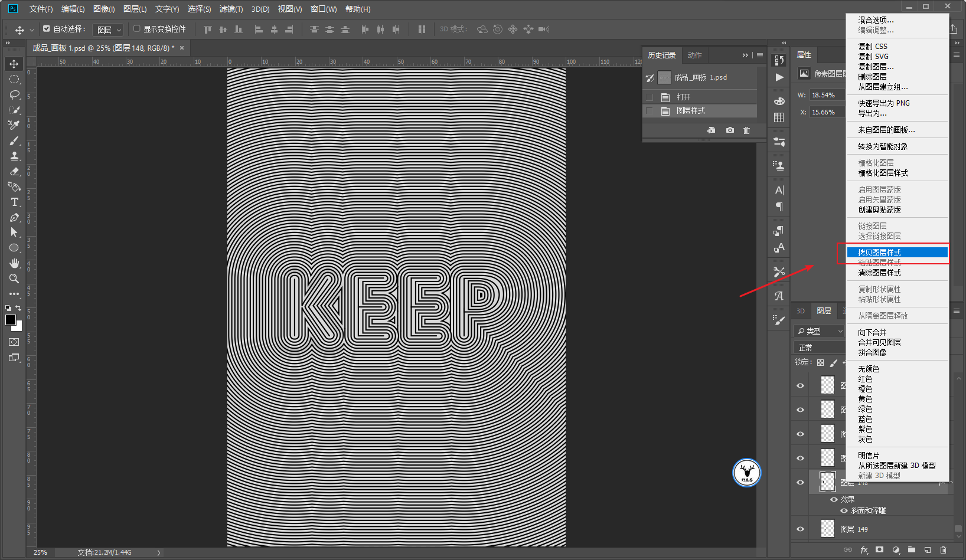Screen dimensions: 966x560
Task: Choose 拷贝图层样式 from context menu
Action: click(x=897, y=253)
